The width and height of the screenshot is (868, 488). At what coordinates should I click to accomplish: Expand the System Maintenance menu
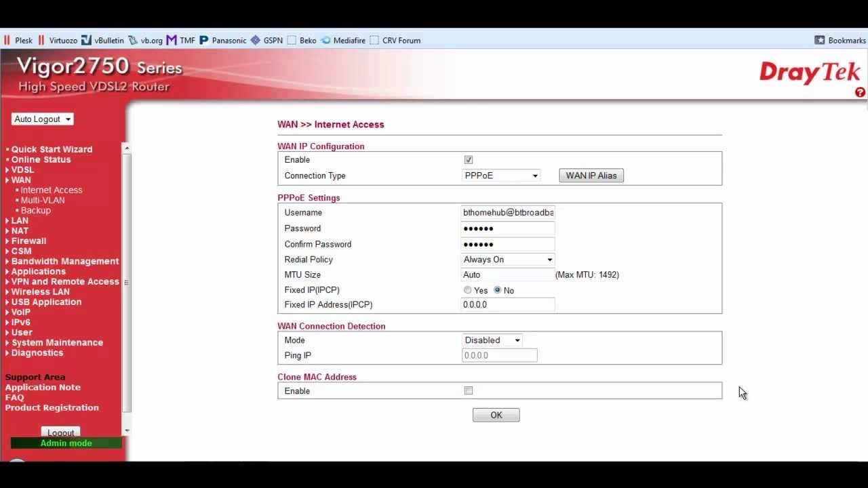[x=57, y=343]
